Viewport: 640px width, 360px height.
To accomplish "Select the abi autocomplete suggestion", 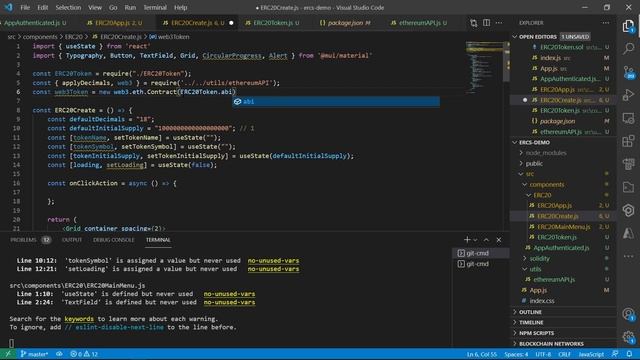I will (x=336, y=102).
